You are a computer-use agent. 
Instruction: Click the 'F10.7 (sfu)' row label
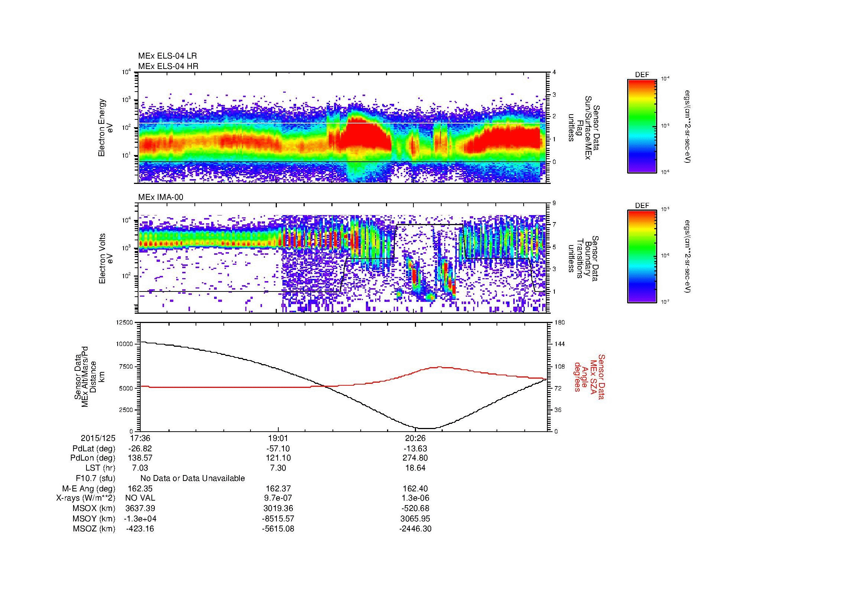click(x=95, y=478)
